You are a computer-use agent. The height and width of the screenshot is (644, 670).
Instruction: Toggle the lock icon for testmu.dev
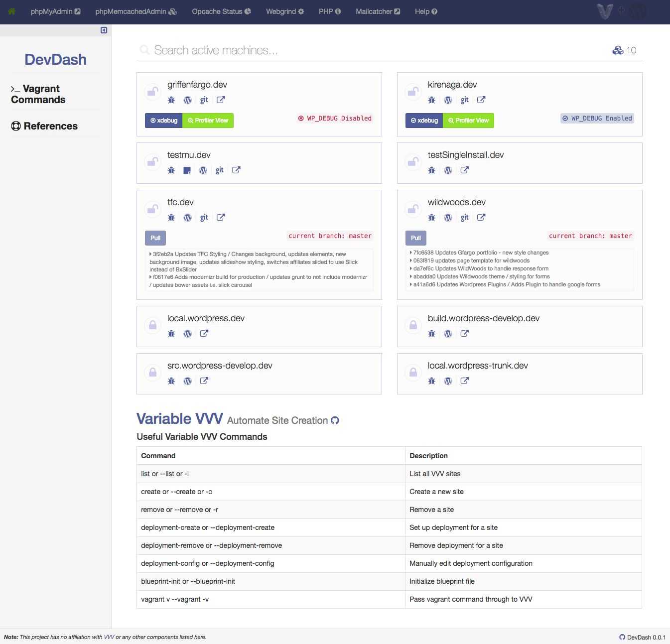pyautogui.click(x=152, y=161)
